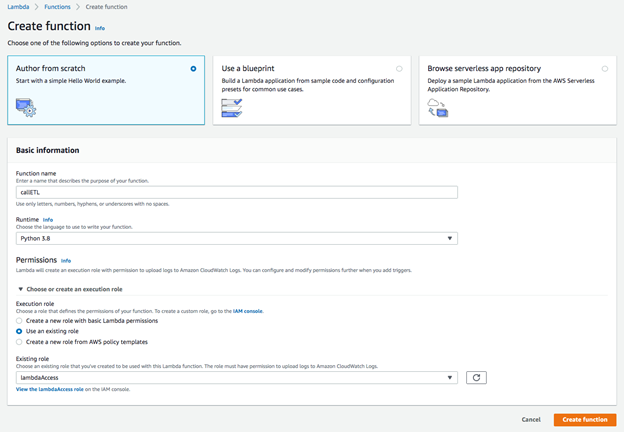Click the Function name input field
The width and height of the screenshot is (624, 432).
point(237,192)
